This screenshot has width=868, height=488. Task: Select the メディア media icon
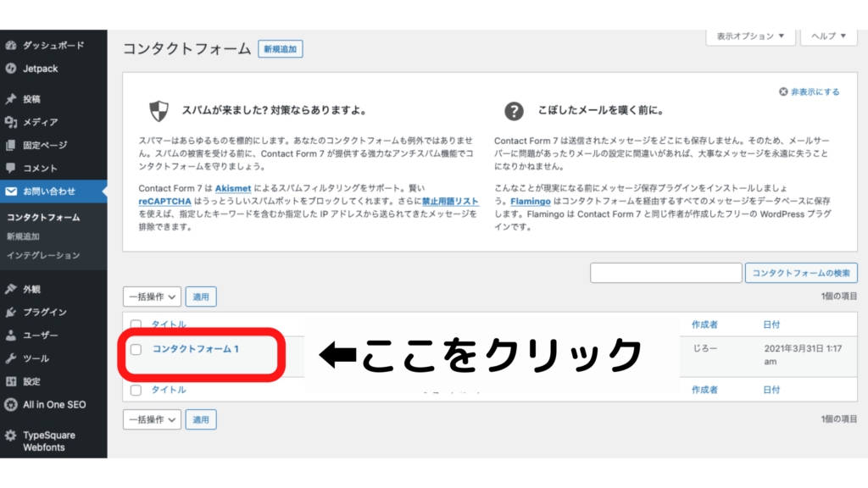(10, 122)
